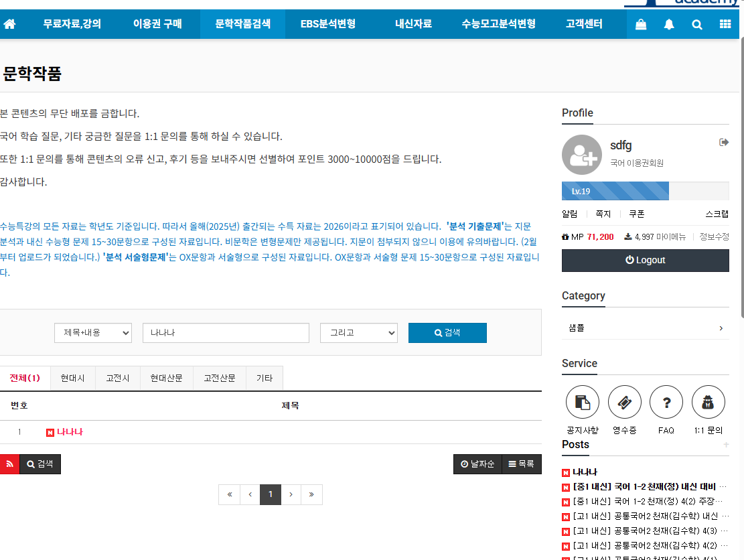This screenshot has height=560, width=744.
Task: Click the home icon in navigation bar
Action: 9,24
